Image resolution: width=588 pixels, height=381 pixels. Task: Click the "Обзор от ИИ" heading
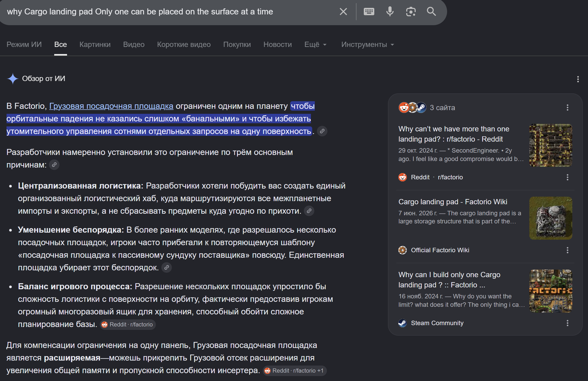43,78
